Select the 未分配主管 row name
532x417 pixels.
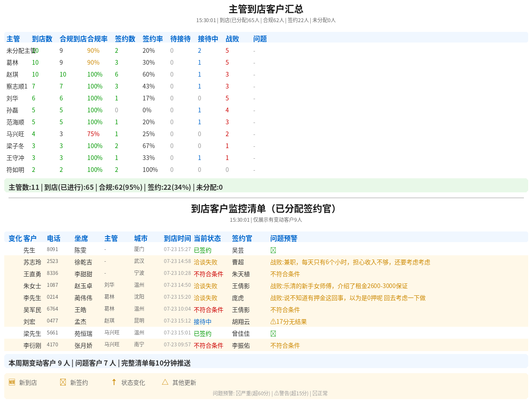pyautogui.click(x=21, y=51)
